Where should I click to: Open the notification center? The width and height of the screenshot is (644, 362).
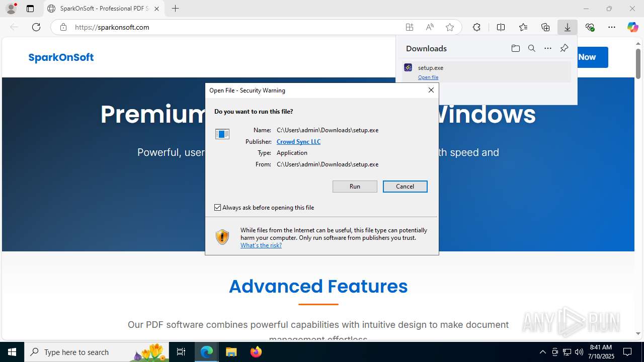(627, 352)
